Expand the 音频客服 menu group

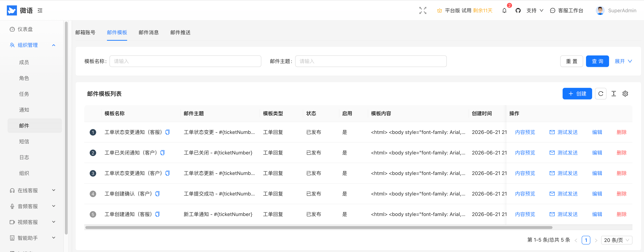coord(32,206)
